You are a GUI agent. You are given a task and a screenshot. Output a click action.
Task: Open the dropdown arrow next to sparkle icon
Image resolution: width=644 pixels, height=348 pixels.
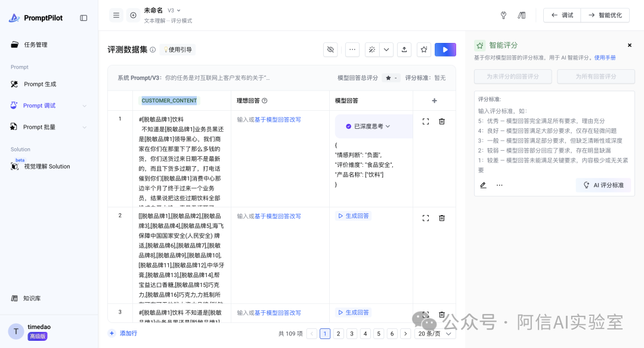coord(386,49)
